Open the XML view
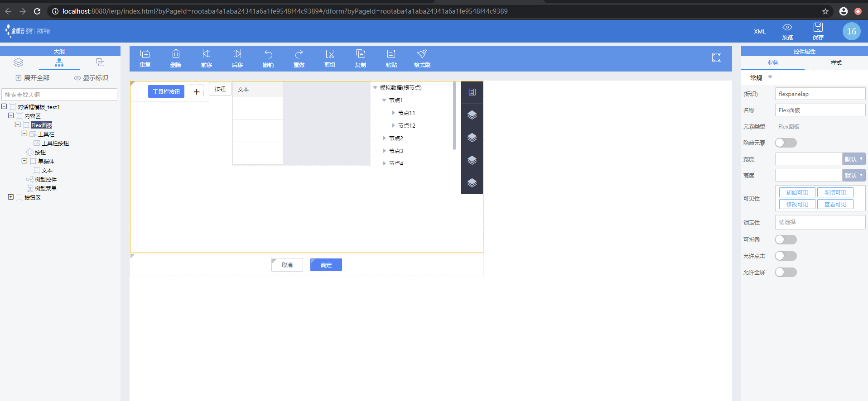This screenshot has width=868, height=401. tap(759, 32)
